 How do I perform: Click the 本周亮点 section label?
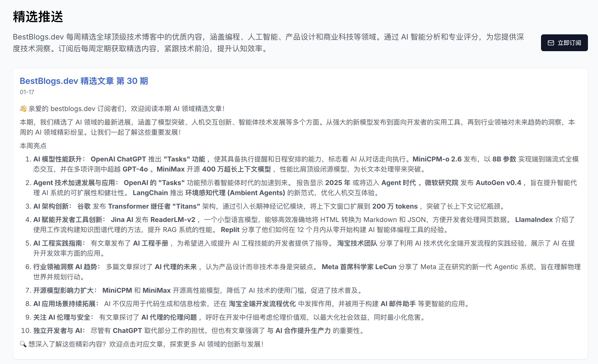pyautogui.click(x=33, y=146)
